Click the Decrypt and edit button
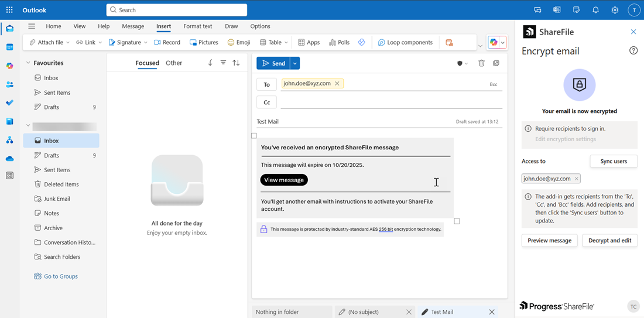 point(609,241)
